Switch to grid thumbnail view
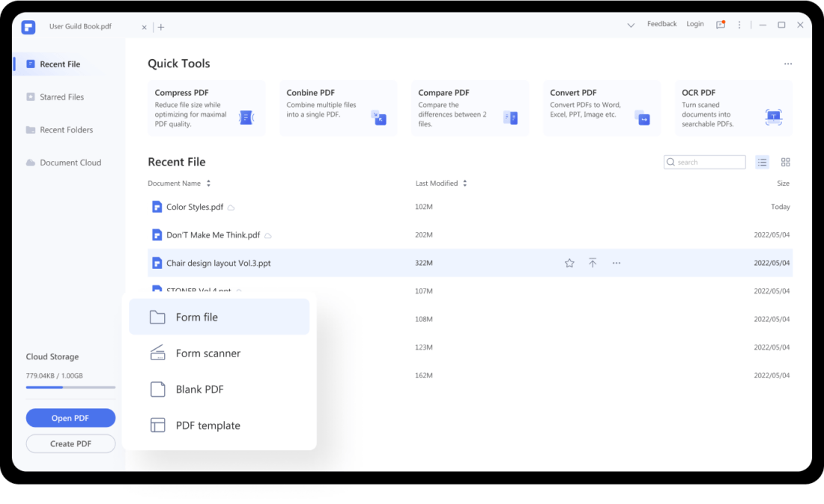This screenshot has height=504, width=824. [x=786, y=162]
